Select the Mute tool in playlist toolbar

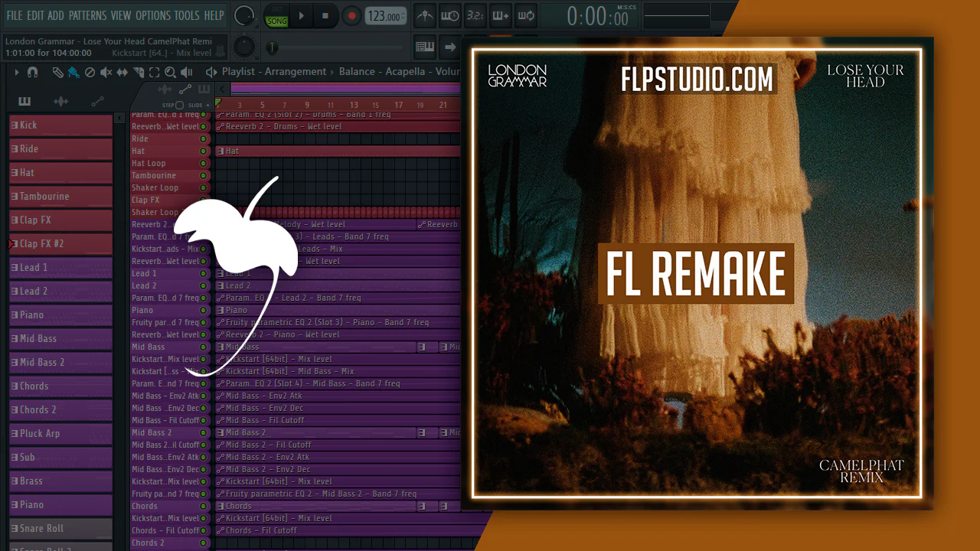click(106, 72)
